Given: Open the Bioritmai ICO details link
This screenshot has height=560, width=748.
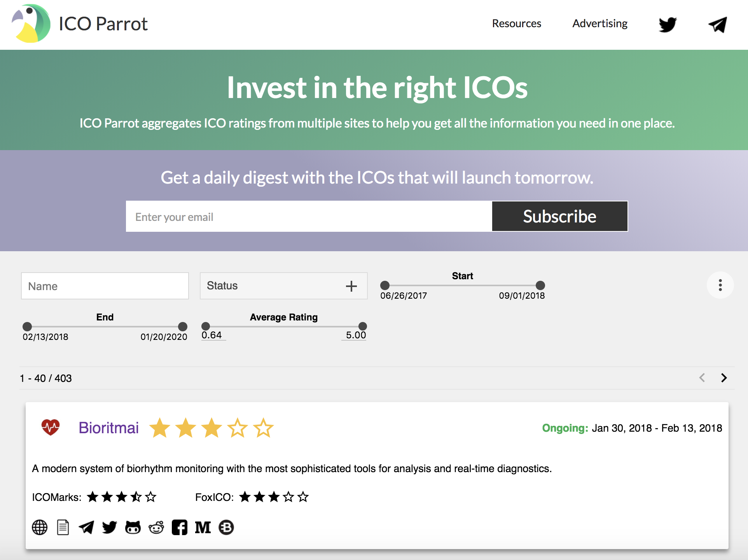Looking at the screenshot, I should coord(108,428).
